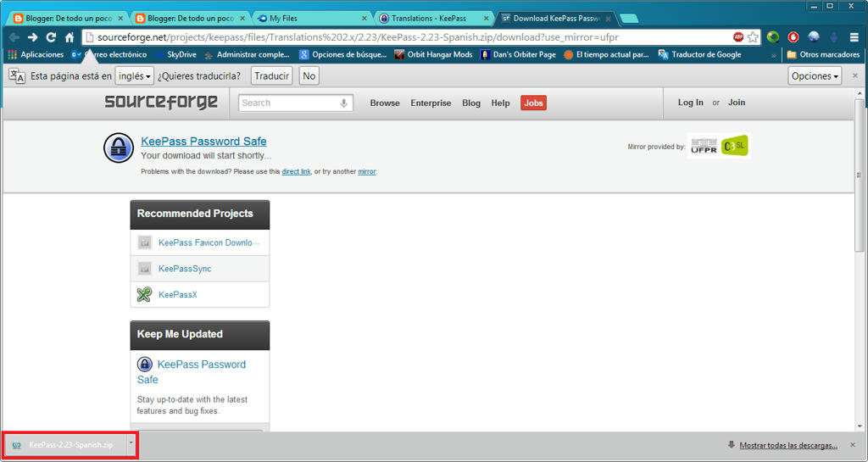
Task: Expand the downloaded file's arrow menu
Action: click(x=131, y=443)
